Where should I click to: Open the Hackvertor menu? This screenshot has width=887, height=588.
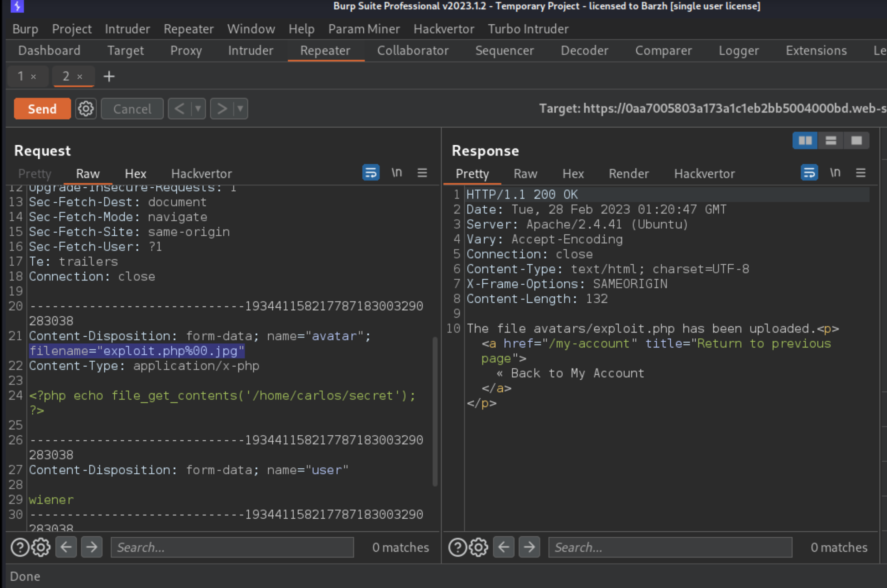point(444,29)
